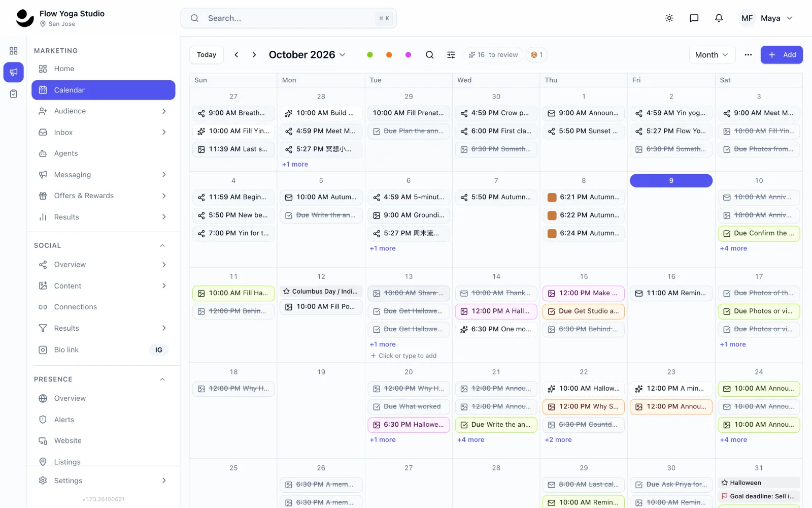This screenshot has width=812, height=508.
Task: Open goals target badge showing 1
Action: tap(537, 55)
